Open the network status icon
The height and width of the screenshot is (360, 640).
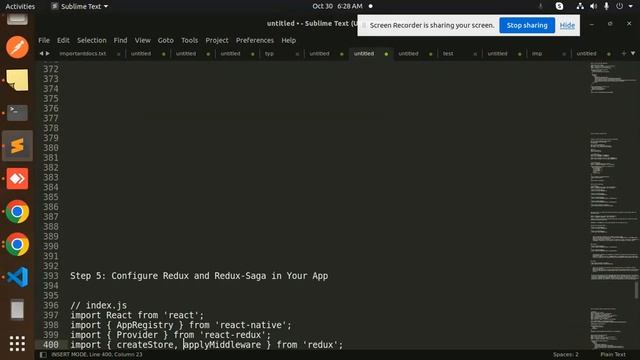(x=580, y=6)
